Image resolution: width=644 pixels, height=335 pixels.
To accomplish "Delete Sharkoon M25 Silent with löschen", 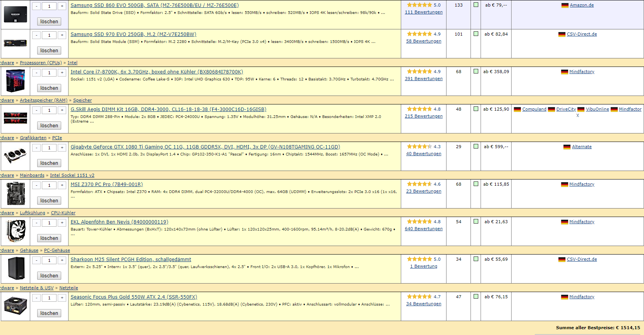I will point(49,276).
